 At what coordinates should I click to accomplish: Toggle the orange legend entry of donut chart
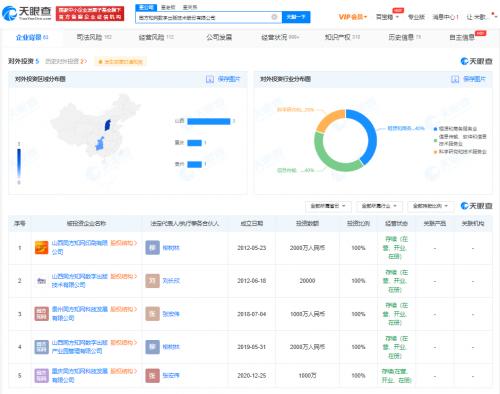pos(460,152)
